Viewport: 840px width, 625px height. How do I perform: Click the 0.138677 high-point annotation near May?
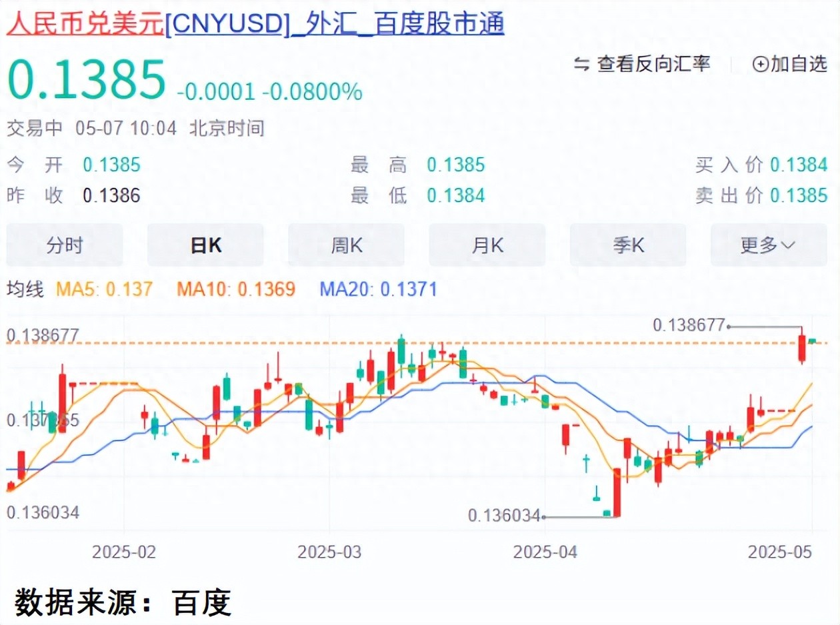pos(689,325)
